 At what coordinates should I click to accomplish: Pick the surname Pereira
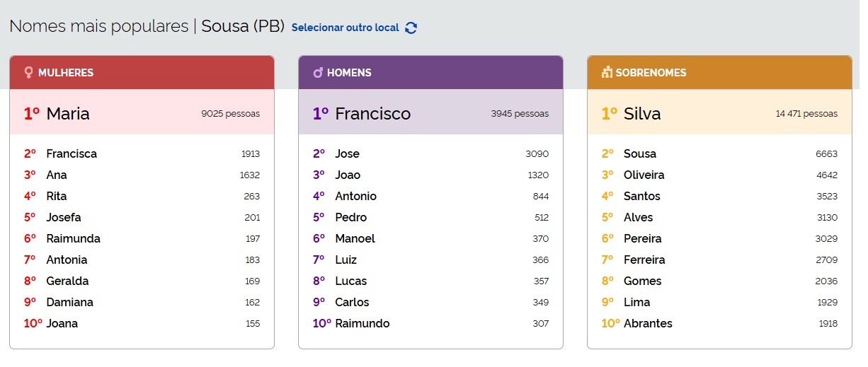tap(642, 238)
